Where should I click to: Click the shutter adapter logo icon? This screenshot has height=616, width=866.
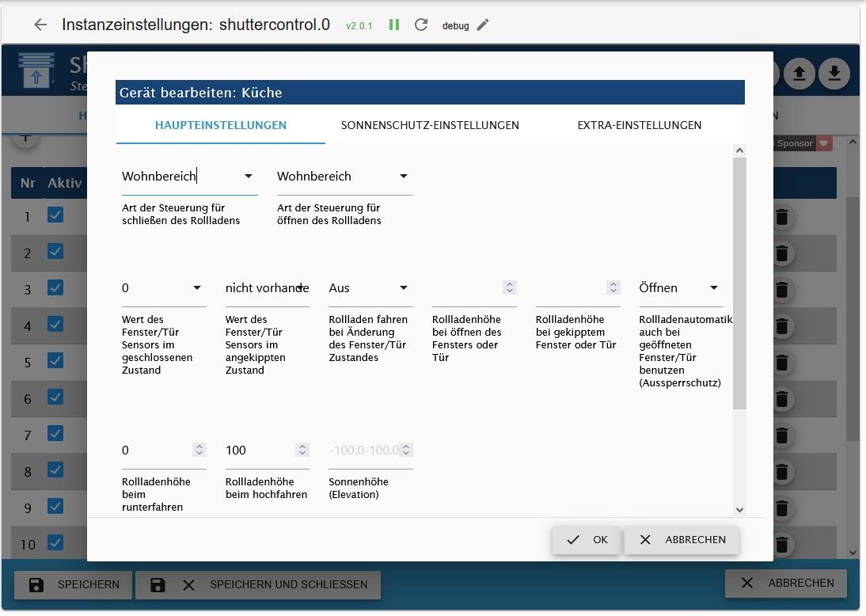coord(36,70)
